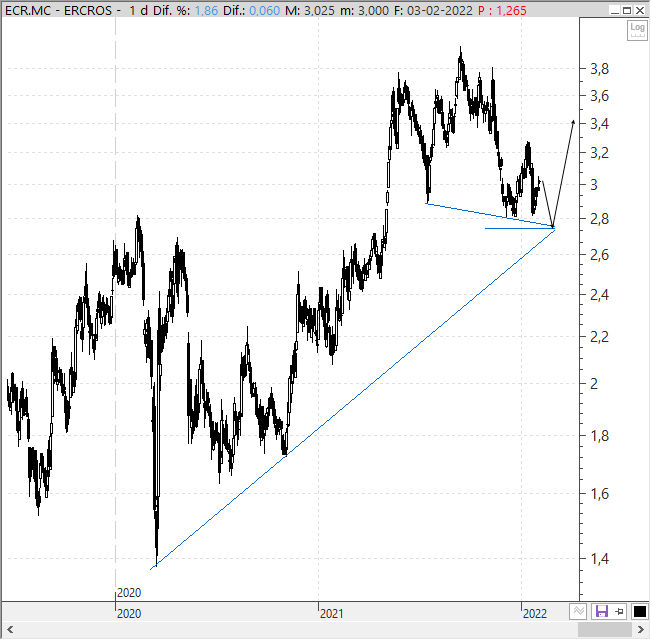
Task: Click the date F: 03-02-2022
Action: pos(433,10)
